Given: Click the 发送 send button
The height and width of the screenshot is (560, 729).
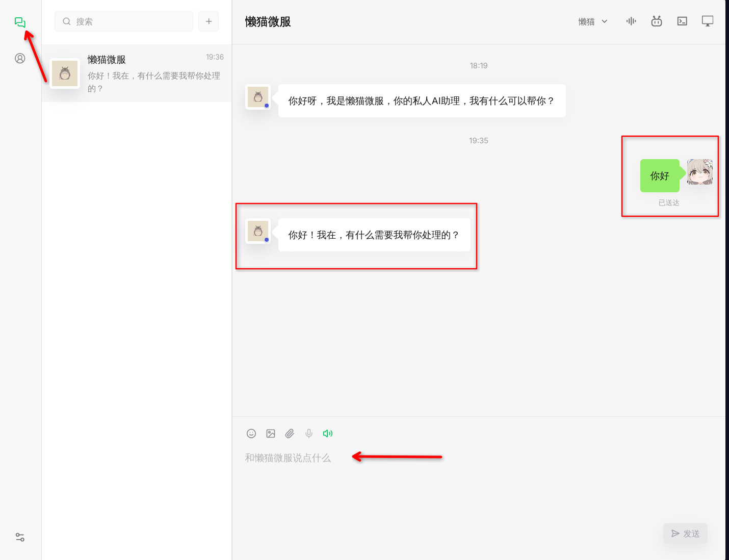Looking at the screenshot, I should pos(685,533).
